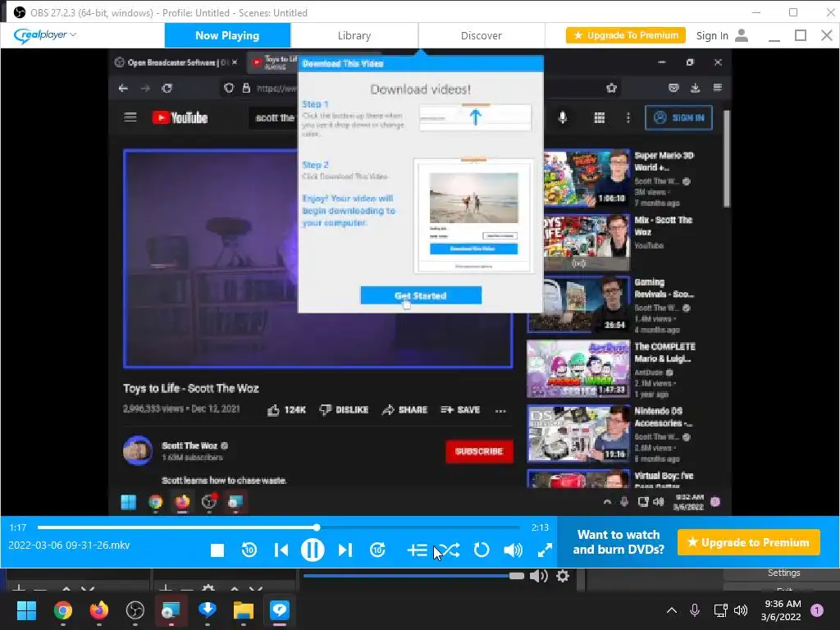This screenshot has height=630, width=840.
Task: Click Sign In in RealPlayer
Action: coord(712,36)
